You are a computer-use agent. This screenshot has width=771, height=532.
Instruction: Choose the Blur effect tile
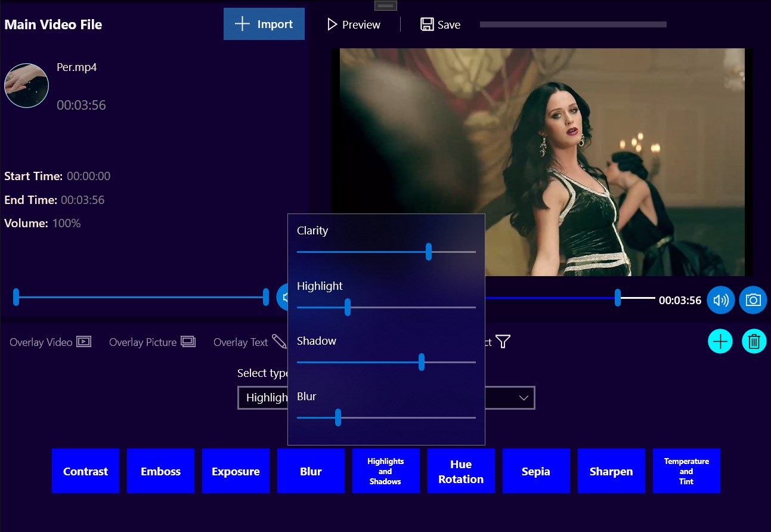311,471
